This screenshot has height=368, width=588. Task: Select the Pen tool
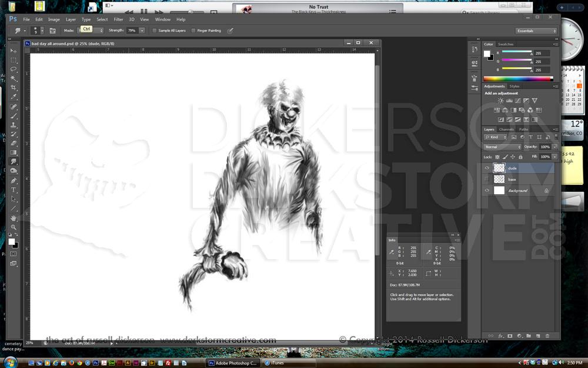point(14,181)
